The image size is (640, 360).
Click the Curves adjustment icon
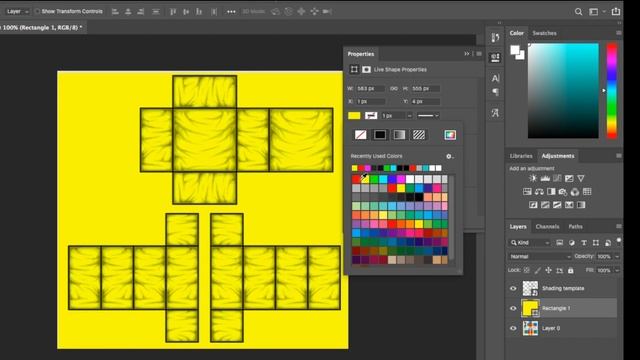[557, 178]
